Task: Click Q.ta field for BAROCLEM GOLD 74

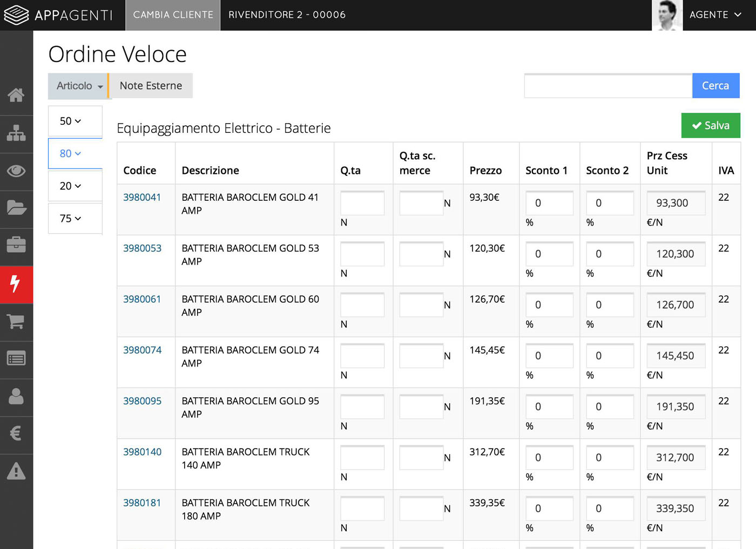Action: [x=362, y=356]
